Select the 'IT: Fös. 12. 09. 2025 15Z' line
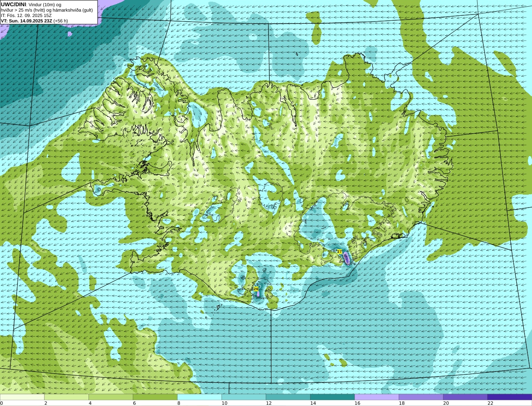Image resolution: width=532 pixels, height=406 pixels. click(x=26, y=15)
